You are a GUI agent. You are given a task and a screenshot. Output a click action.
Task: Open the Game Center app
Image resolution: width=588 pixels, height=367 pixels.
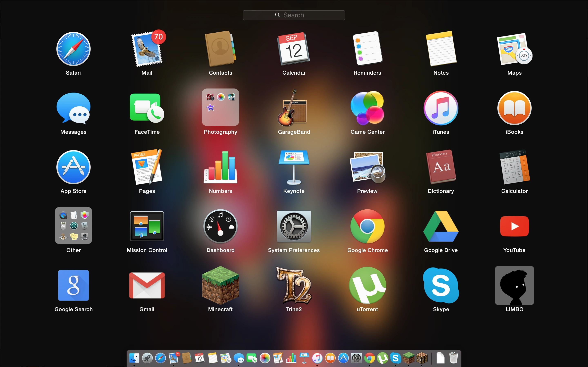[x=367, y=108]
